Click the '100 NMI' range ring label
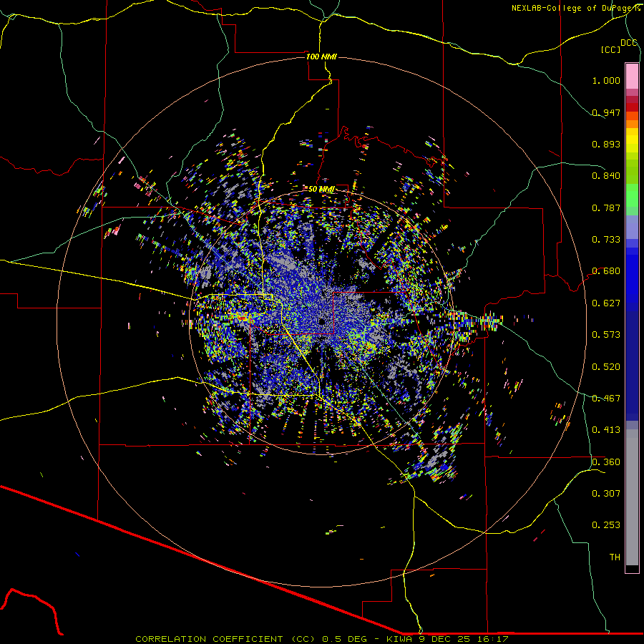The width and height of the screenshot is (644, 644). (321, 57)
